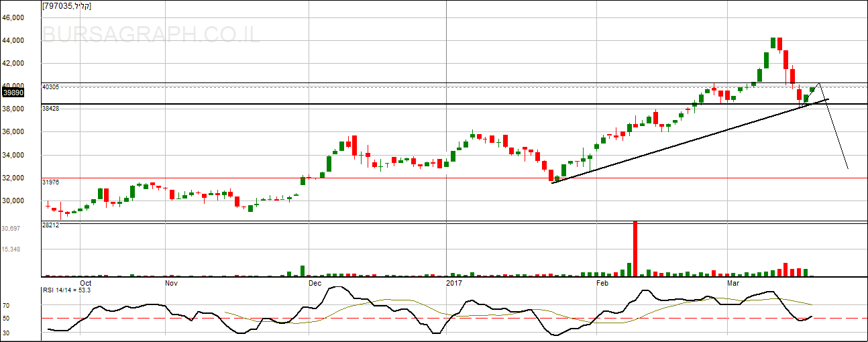Click the 31976 horizontal level label

click(50, 182)
